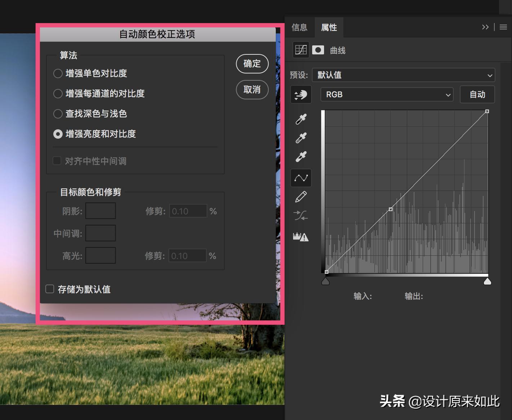Open the Properties panel menu

pyautogui.click(x=503, y=27)
